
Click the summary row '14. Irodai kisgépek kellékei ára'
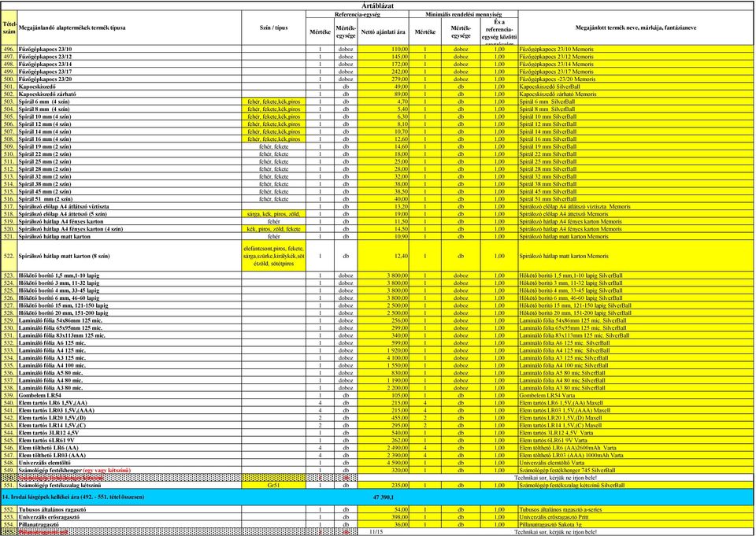(x=377, y=497)
